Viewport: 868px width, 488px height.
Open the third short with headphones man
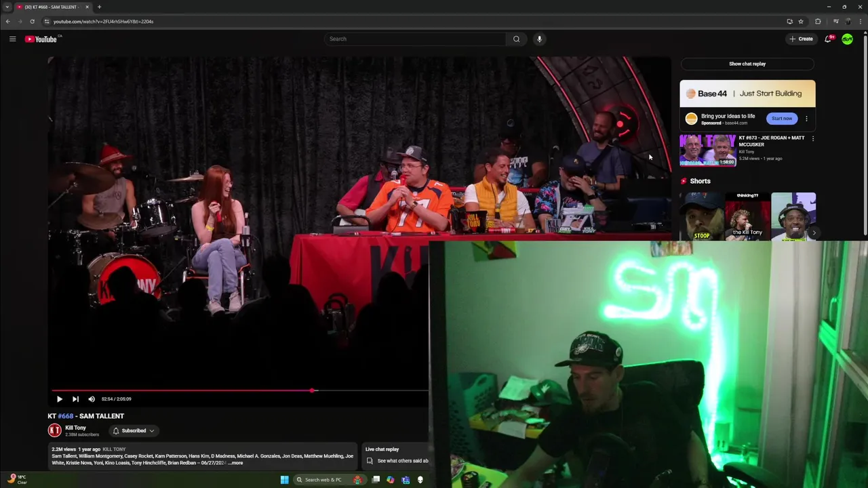coord(793,216)
